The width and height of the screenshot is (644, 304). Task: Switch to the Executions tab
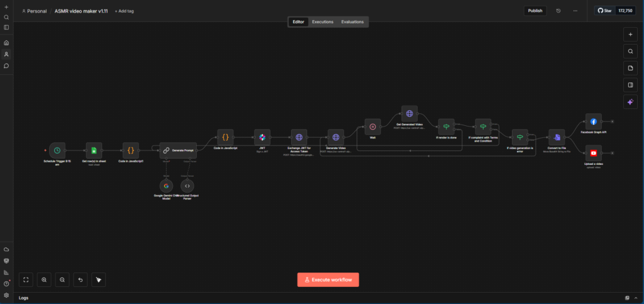323,22
